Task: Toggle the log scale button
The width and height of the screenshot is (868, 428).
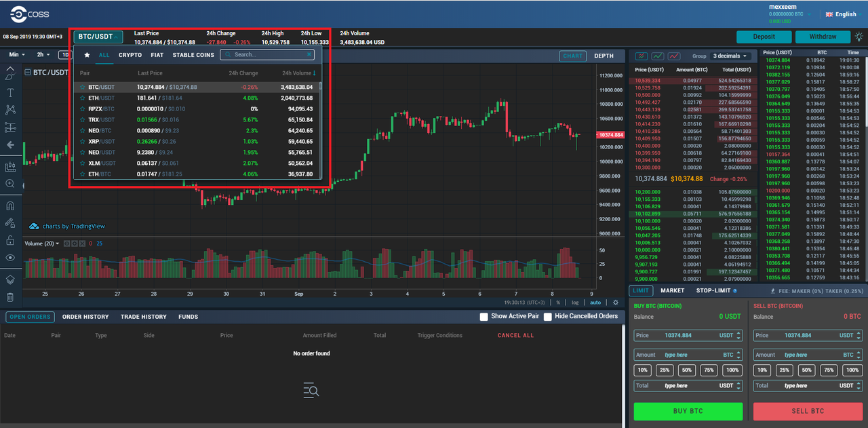Action: [575, 303]
